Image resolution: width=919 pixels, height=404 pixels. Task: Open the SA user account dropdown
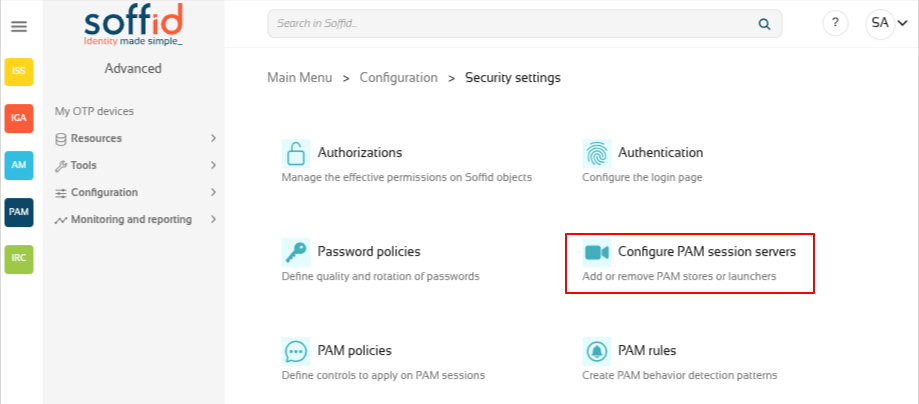click(887, 24)
